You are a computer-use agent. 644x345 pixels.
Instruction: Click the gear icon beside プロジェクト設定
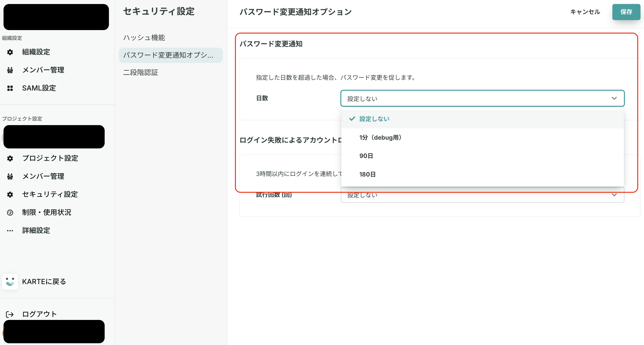(x=10, y=158)
